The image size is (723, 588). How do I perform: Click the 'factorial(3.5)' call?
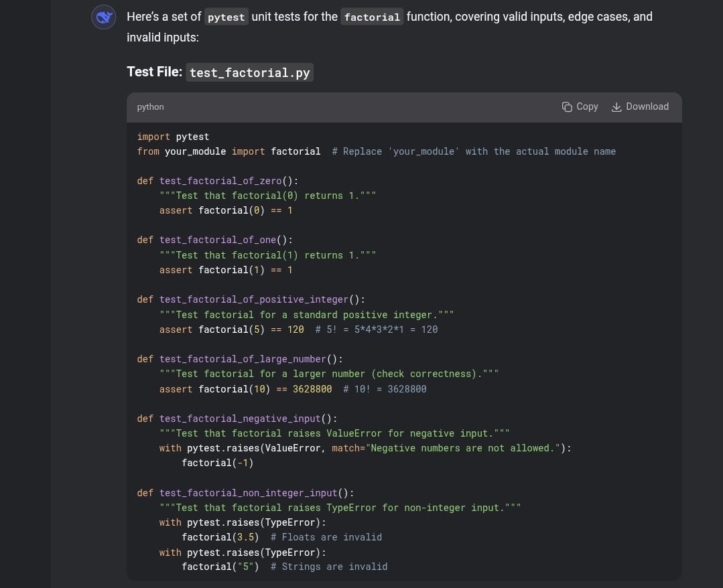point(220,537)
